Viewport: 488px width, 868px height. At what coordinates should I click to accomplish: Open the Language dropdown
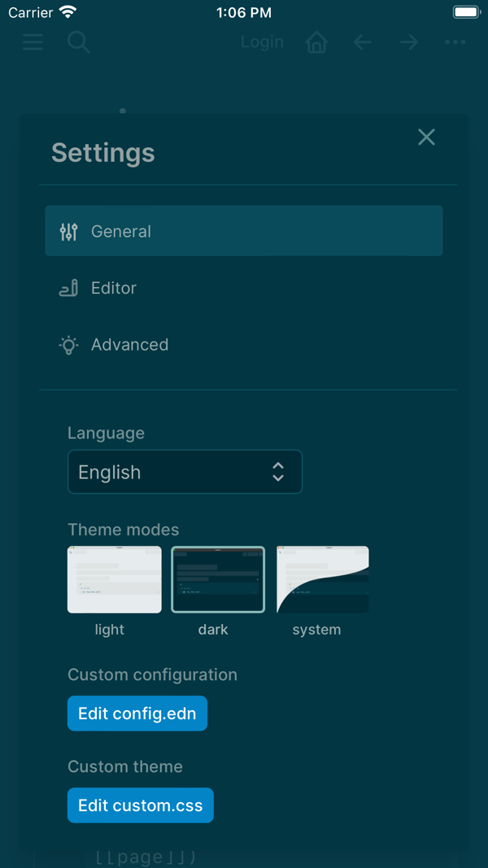coord(185,472)
